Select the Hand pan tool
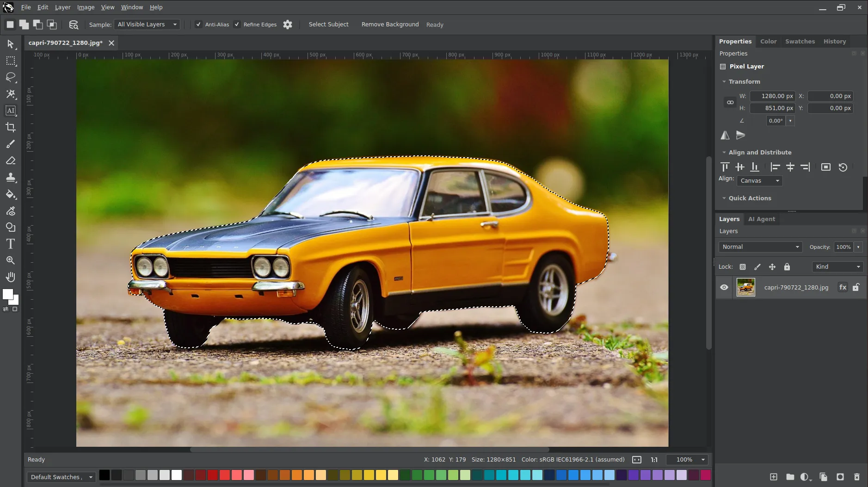This screenshot has height=487, width=868. (11, 277)
